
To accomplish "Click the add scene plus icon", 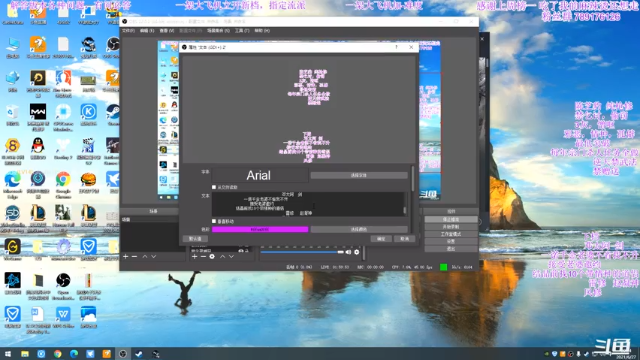I will [126, 256].
